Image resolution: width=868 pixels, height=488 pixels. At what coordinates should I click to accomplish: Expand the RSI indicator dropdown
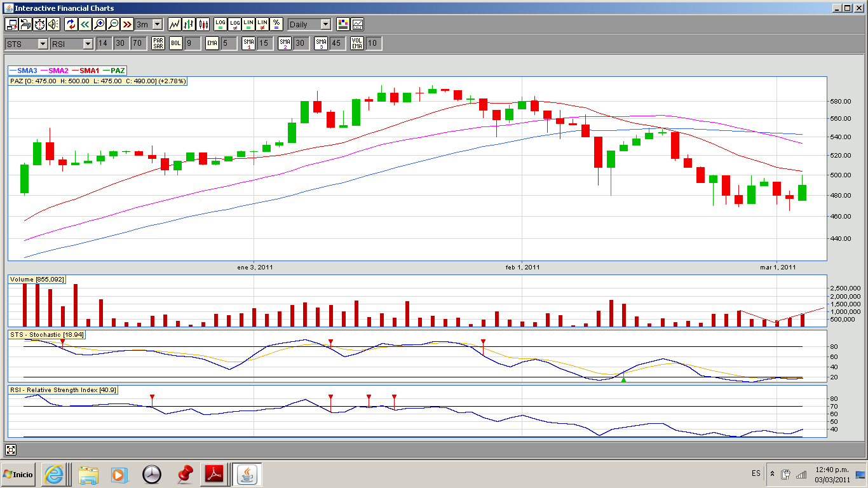88,44
